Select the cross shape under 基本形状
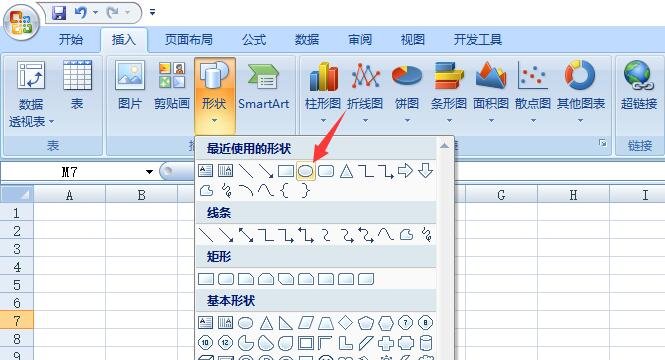The width and height of the screenshot is (665, 360). point(386,343)
